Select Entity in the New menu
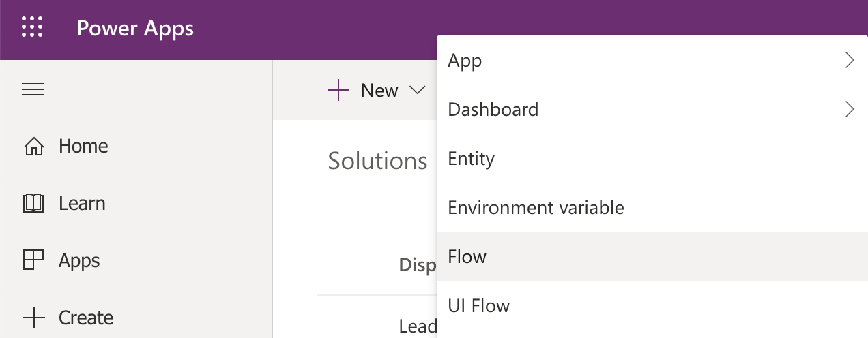Viewport: 868px width, 338px height. pyautogui.click(x=652, y=158)
